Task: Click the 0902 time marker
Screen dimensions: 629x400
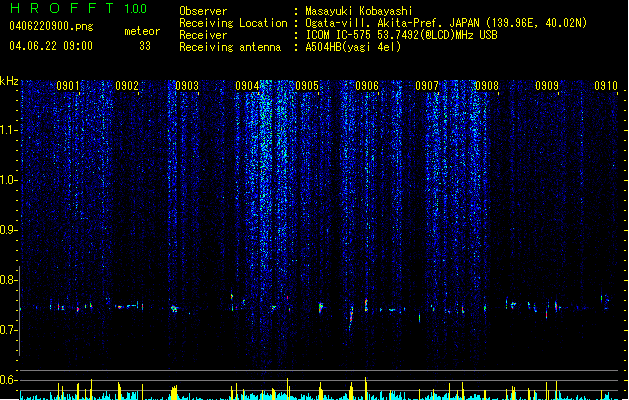Action: 127,86
